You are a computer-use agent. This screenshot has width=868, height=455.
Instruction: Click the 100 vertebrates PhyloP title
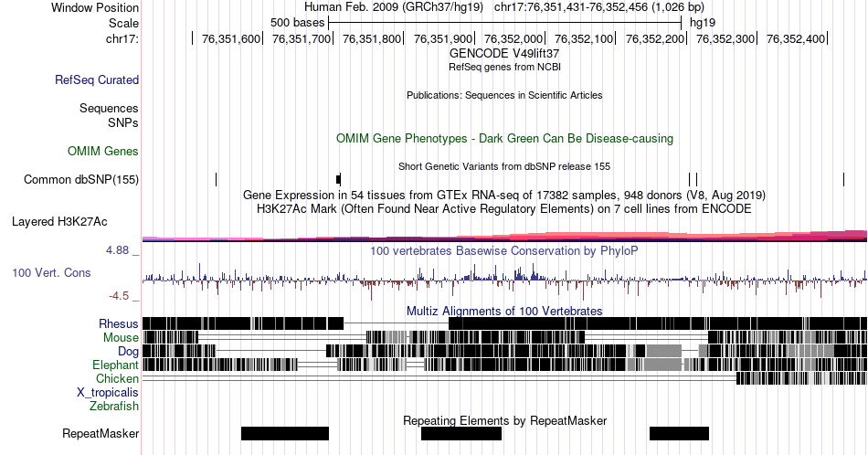[504, 250]
